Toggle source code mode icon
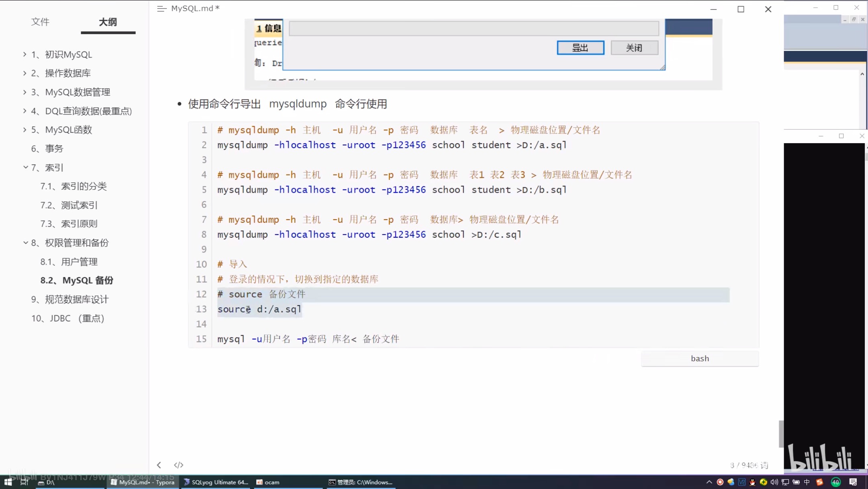This screenshot has width=868, height=489. (x=178, y=465)
